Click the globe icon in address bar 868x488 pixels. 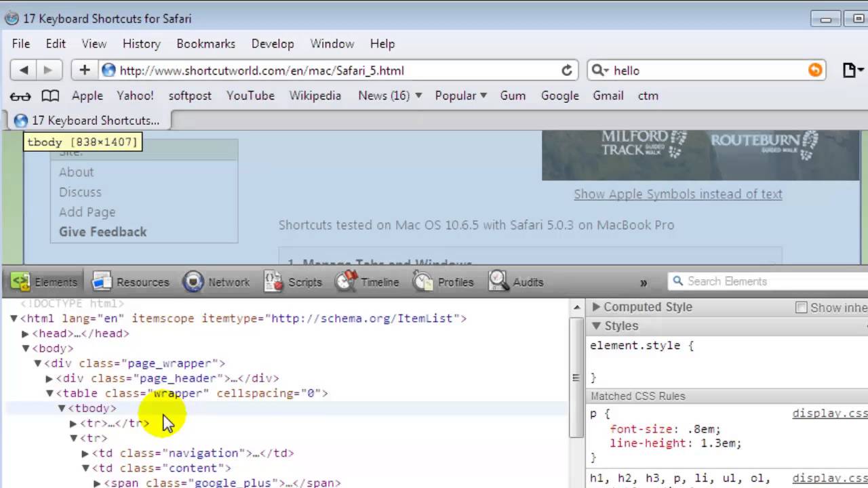coord(108,70)
